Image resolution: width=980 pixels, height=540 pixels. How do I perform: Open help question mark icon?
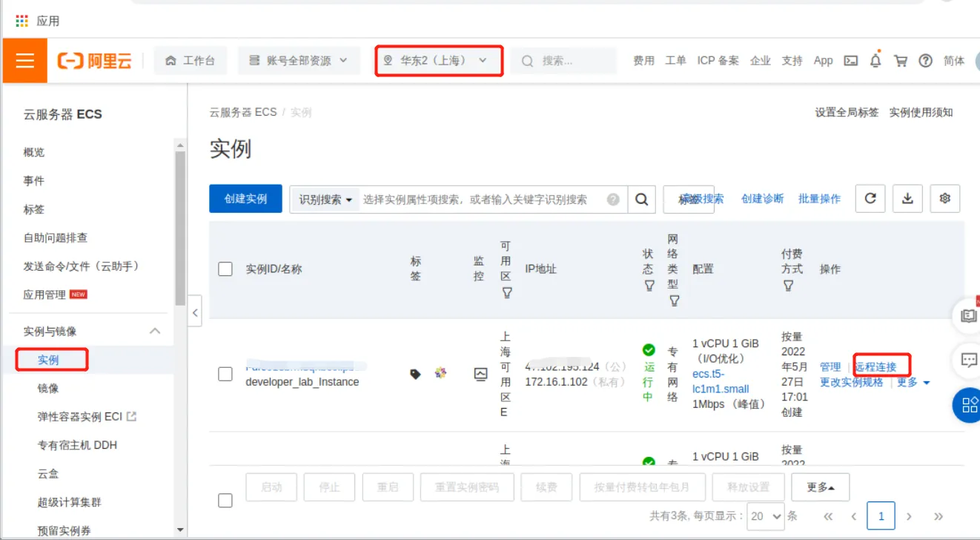pos(925,61)
